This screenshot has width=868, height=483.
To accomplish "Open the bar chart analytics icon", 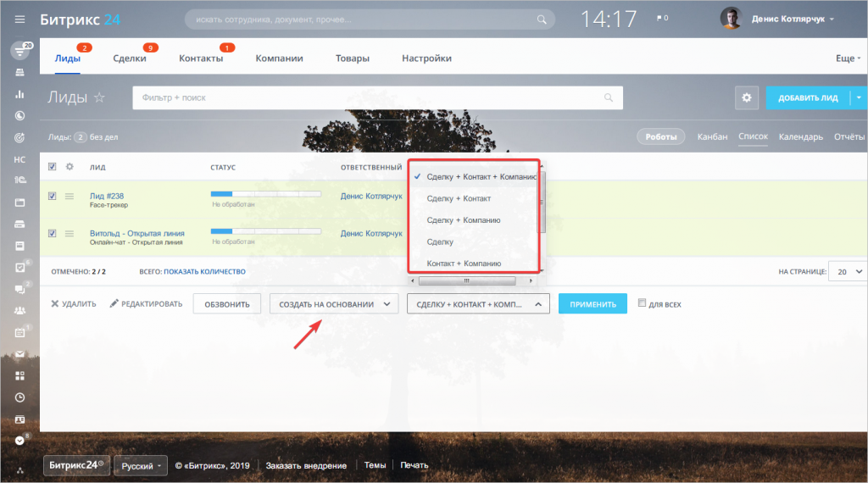I will (x=20, y=94).
